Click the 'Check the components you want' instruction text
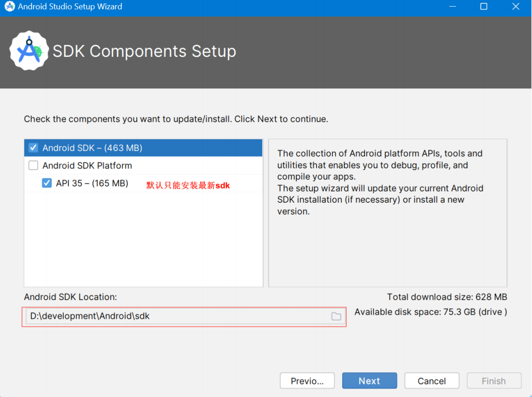 click(x=176, y=119)
